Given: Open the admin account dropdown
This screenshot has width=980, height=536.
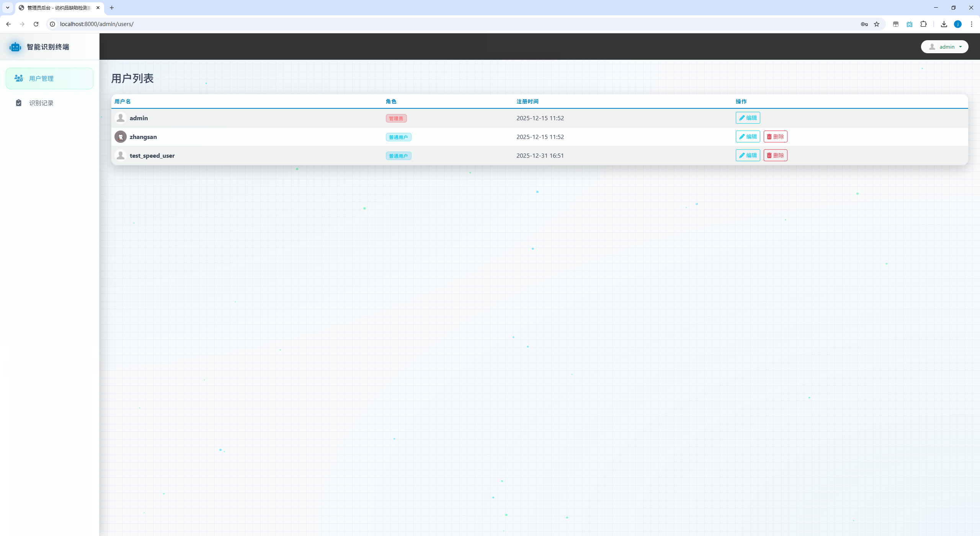Looking at the screenshot, I should click(x=944, y=47).
